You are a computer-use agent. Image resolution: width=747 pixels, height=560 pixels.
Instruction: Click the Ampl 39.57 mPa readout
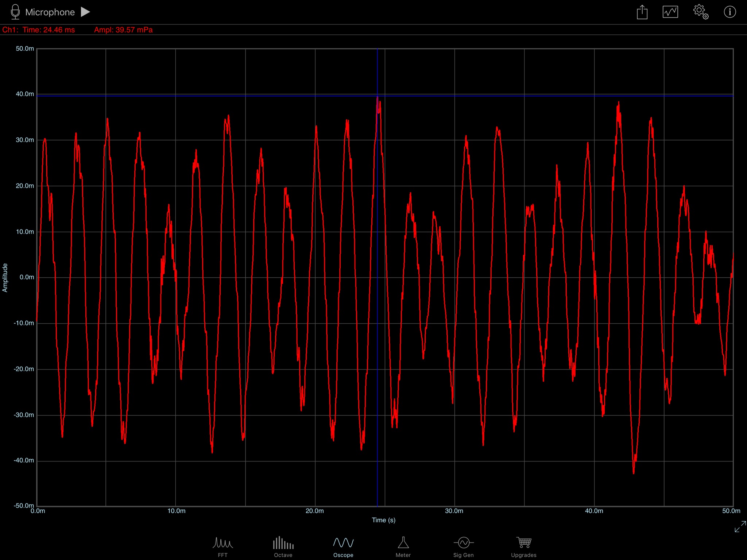(123, 30)
